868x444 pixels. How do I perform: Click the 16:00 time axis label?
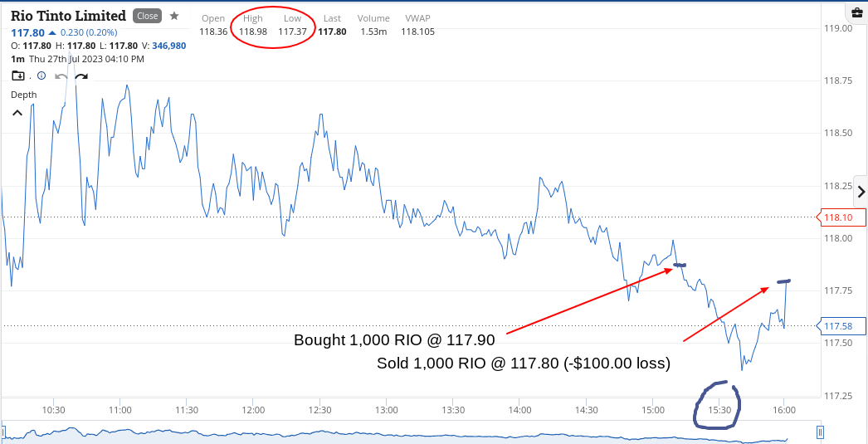784,410
